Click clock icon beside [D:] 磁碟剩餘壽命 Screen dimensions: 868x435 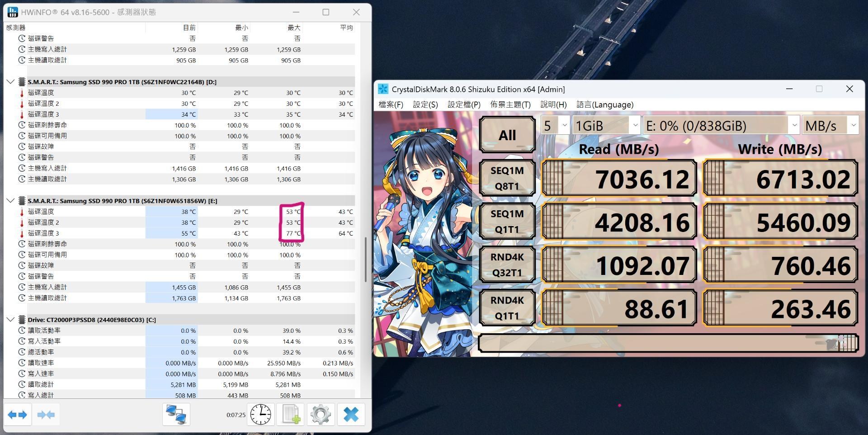22,125
